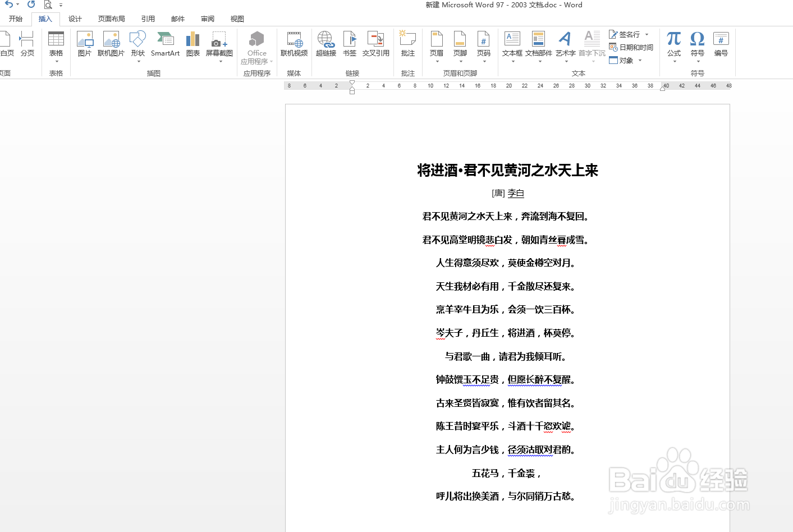The width and height of the screenshot is (793, 532).
Task: Insert a comment with 批注
Action: coord(408,44)
